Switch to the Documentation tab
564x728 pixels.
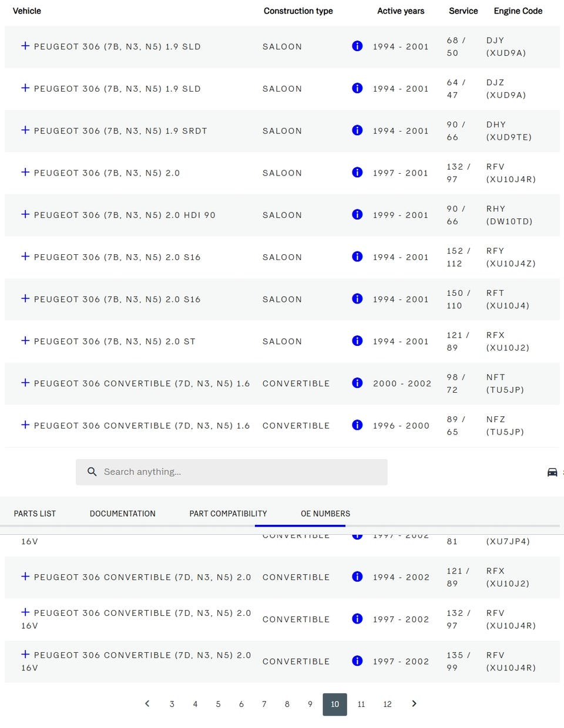click(123, 513)
